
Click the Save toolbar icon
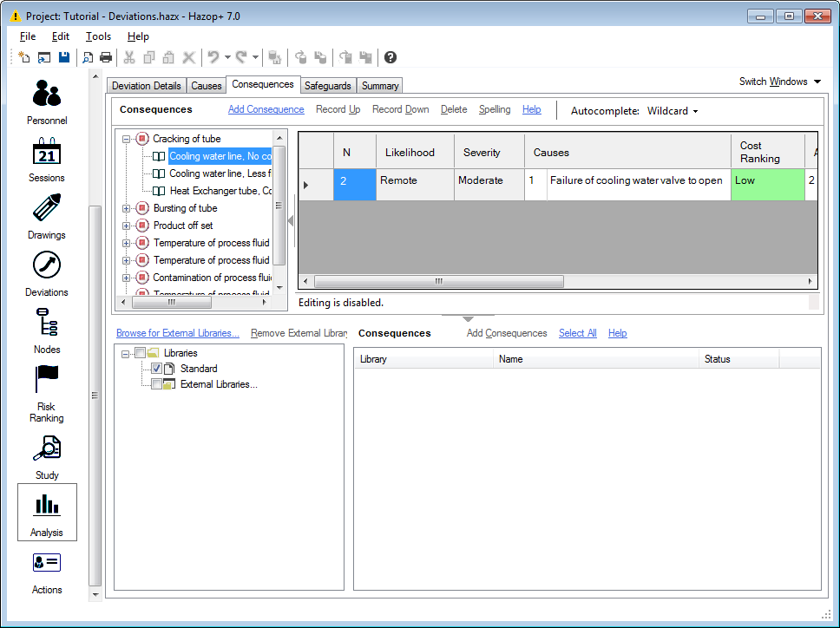64,57
